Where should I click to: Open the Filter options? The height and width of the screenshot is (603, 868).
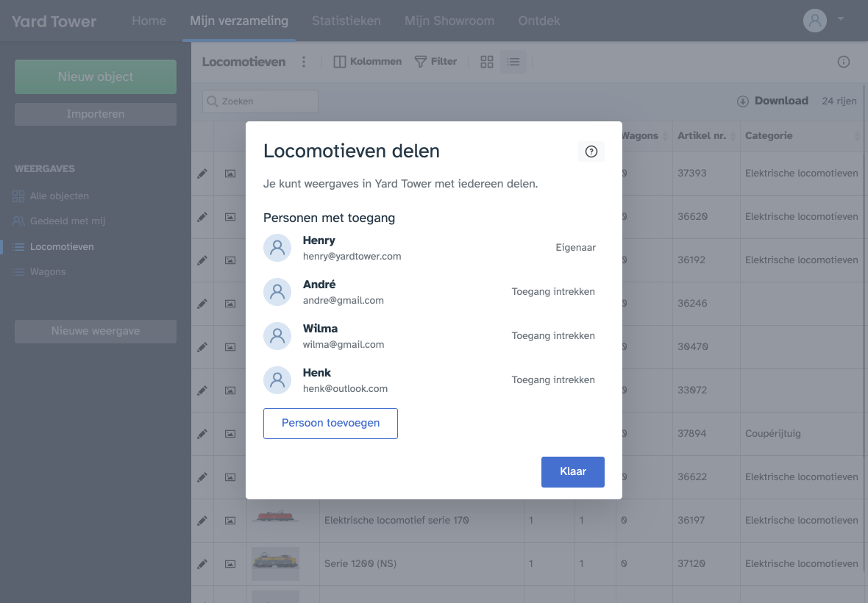pyautogui.click(x=435, y=62)
